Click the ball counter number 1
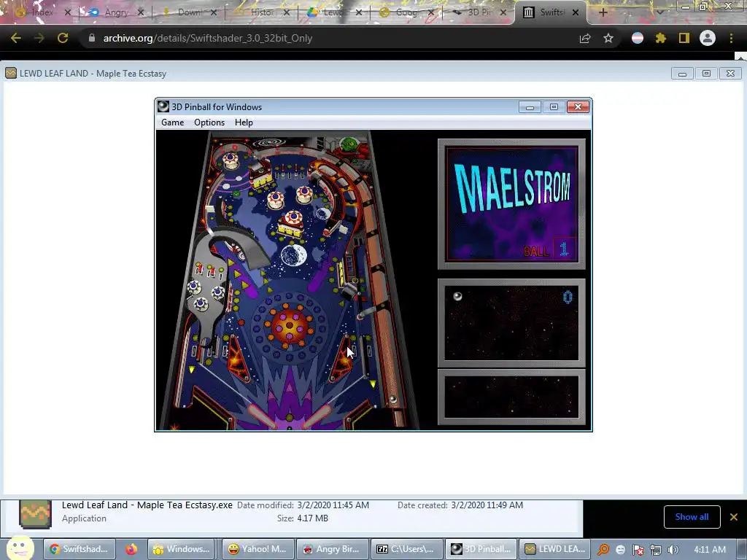 click(x=565, y=249)
